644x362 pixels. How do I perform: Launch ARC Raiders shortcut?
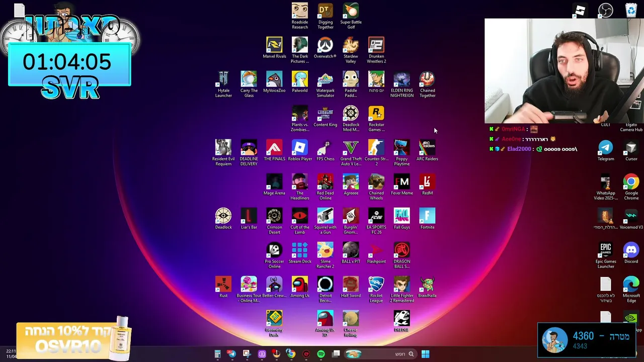coord(427,150)
